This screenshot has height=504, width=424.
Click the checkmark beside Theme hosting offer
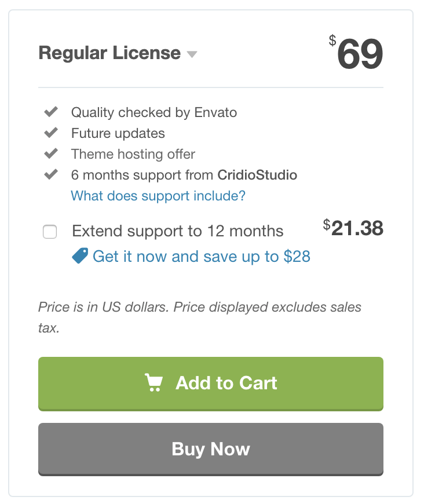coord(51,154)
